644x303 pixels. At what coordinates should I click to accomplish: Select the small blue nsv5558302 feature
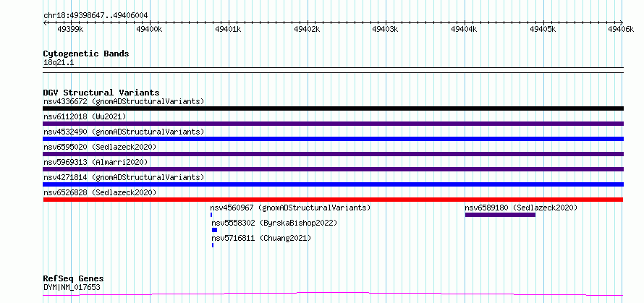[x=214, y=230]
